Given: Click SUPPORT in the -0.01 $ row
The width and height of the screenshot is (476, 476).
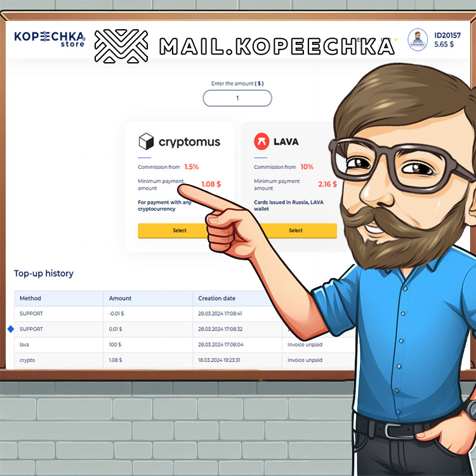Looking at the screenshot, I should pos(31,314).
